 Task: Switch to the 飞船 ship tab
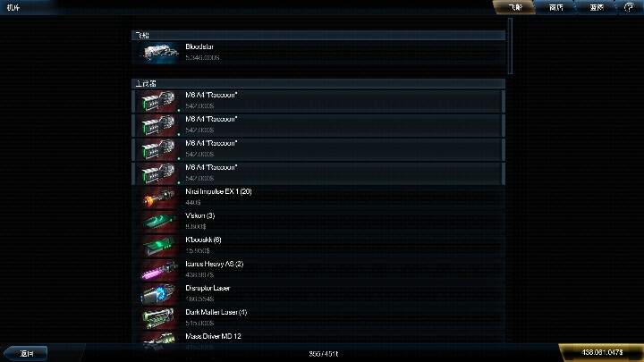point(515,7)
